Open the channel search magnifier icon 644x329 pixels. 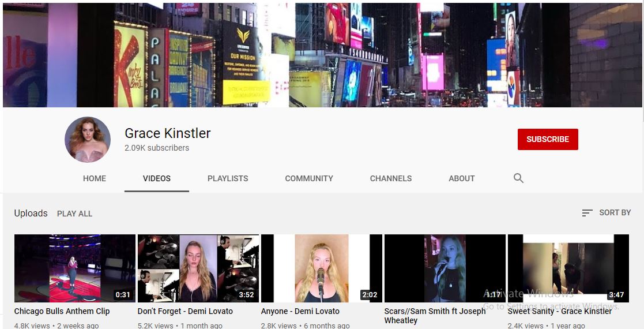pyautogui.click(x=518, y=178)
